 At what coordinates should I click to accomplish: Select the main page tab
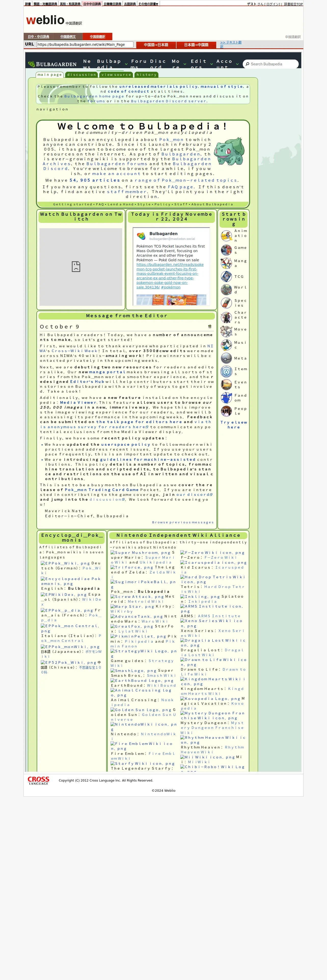49,75
